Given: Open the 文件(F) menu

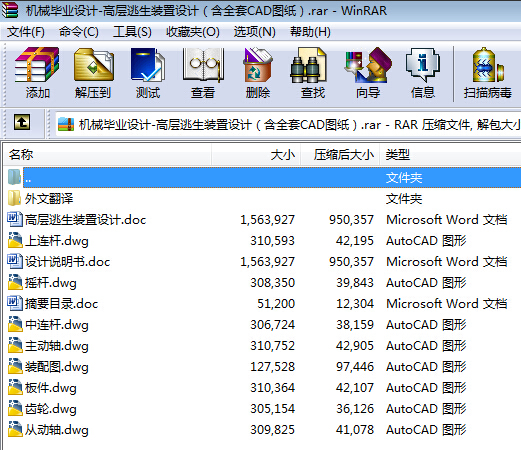Looking at the screenshot, I should pyautogui.click(x=26, y=32).
